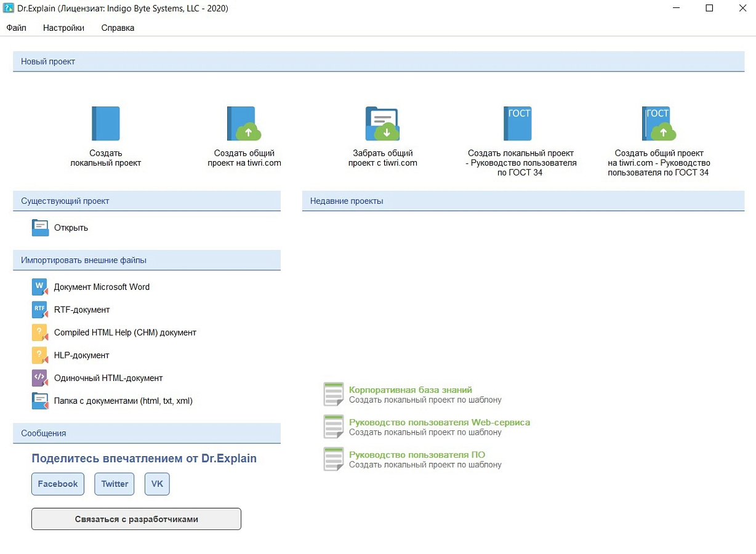The image size is (756, 554).
Task: Open the Корпоративная база знаний template link
Action: click(411, 390)
